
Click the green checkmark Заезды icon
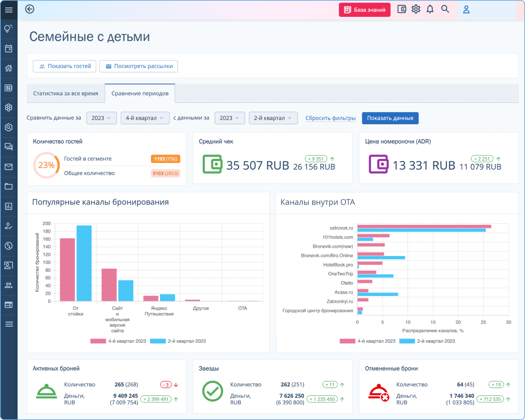(x=212, y=391)
